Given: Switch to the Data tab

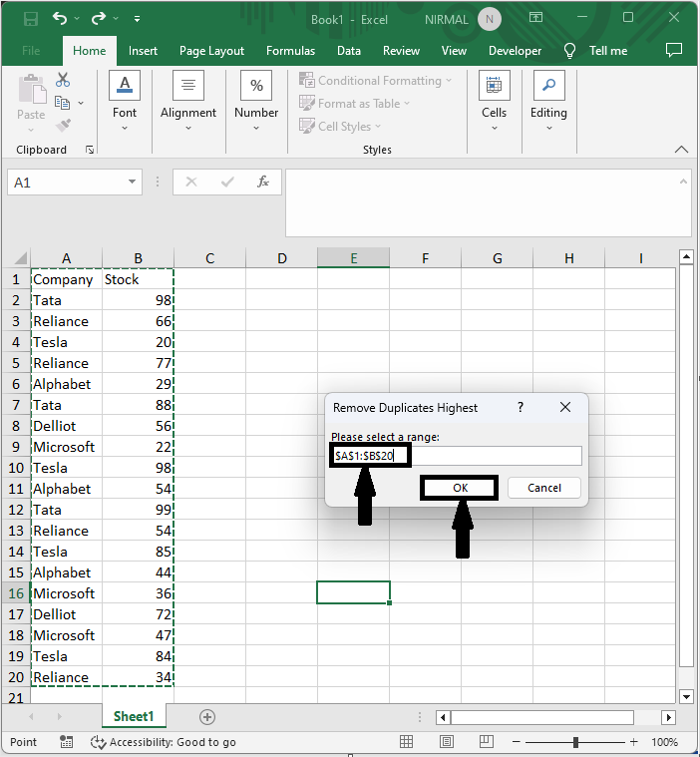Looking at the screenshot, I should 349,51.
